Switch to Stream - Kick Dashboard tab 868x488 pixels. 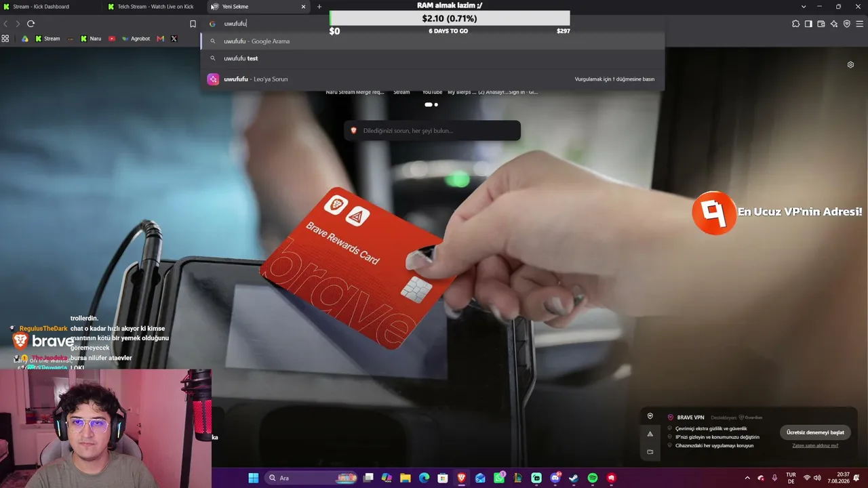51,7
